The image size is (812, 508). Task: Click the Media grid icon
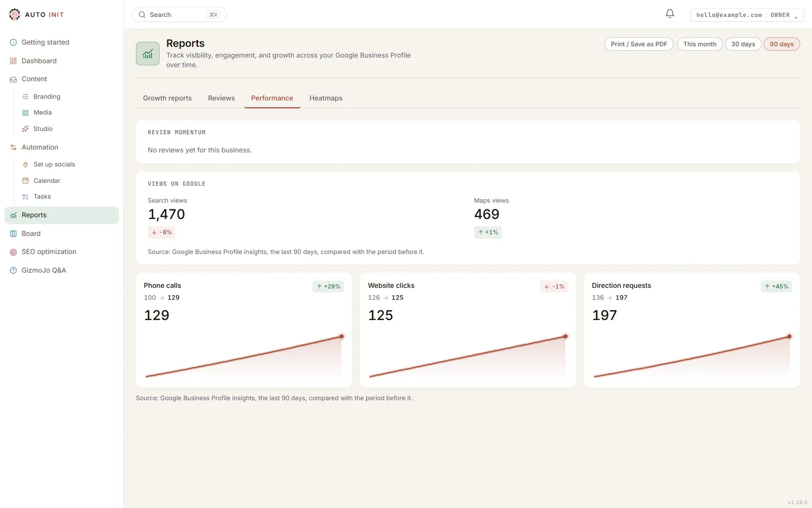click(25, 113)
